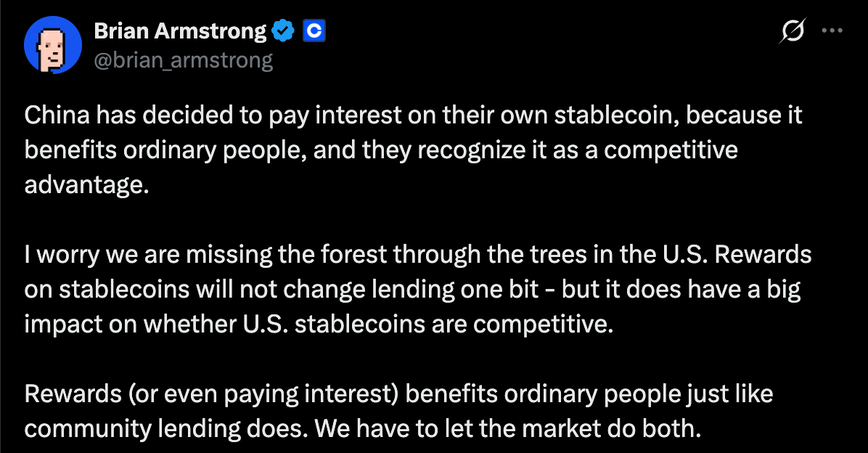Click the Coinbase square affiliation badge
The width and height of the screenshot is (868, 453).
click(314, 30)
